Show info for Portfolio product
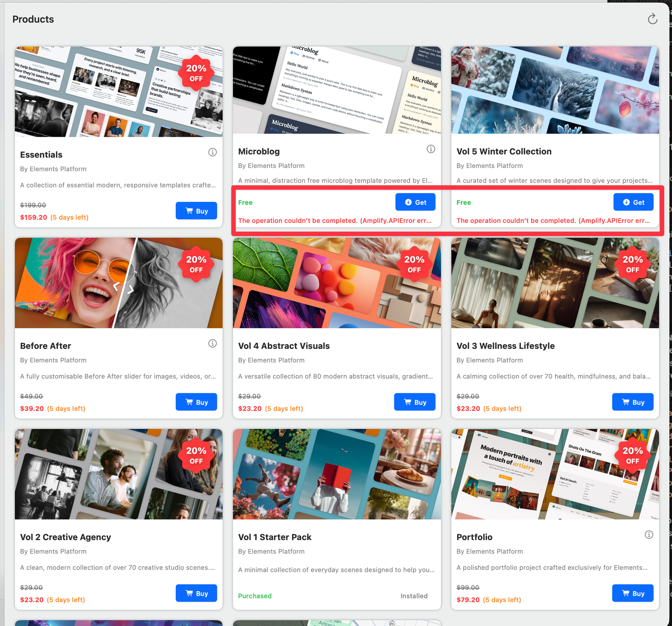Image resolution: width=672 pixels, height=626 pixels. point(649,535)
